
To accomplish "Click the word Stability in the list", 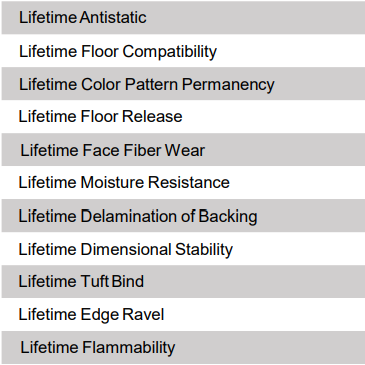I will click(204, 250).
